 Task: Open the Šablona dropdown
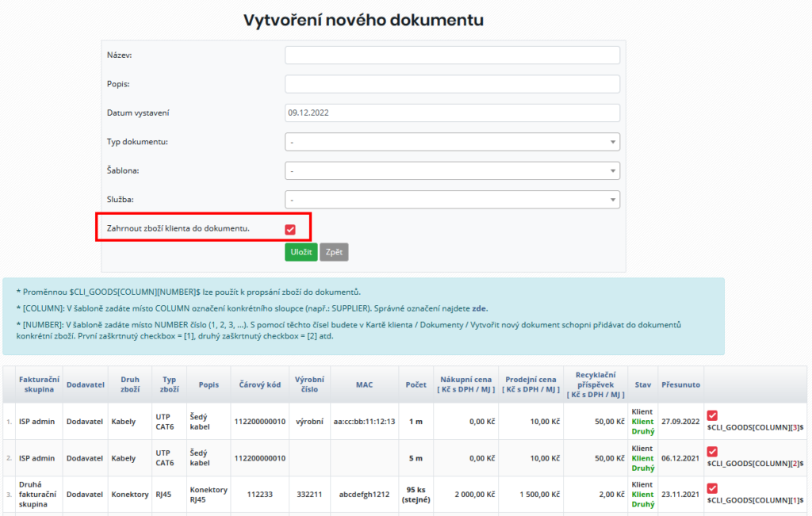click(452, 170)
